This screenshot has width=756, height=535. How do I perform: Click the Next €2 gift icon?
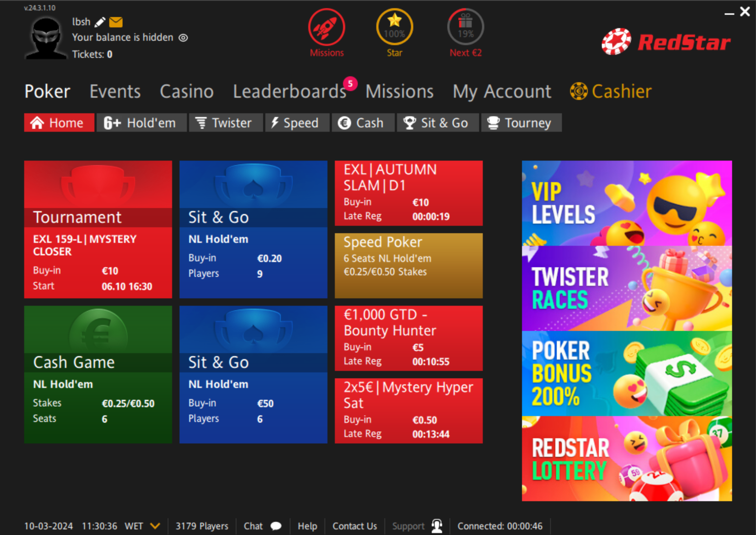coord(466,27)
